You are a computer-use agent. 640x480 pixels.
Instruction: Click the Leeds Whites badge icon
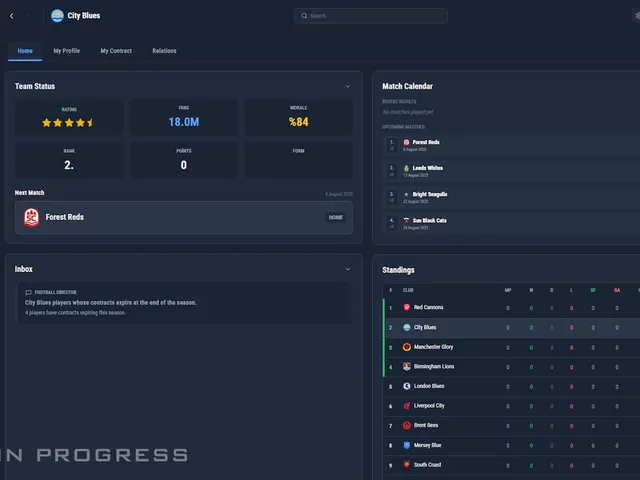pos(406,168)
